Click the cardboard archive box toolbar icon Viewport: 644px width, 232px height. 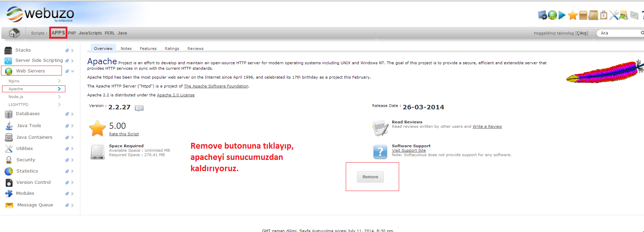[593, 15]
